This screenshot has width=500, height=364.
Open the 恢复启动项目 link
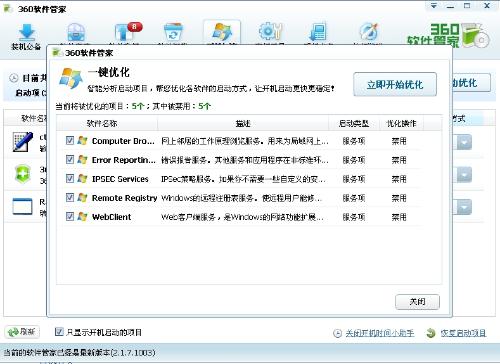[x=463, y=333]
